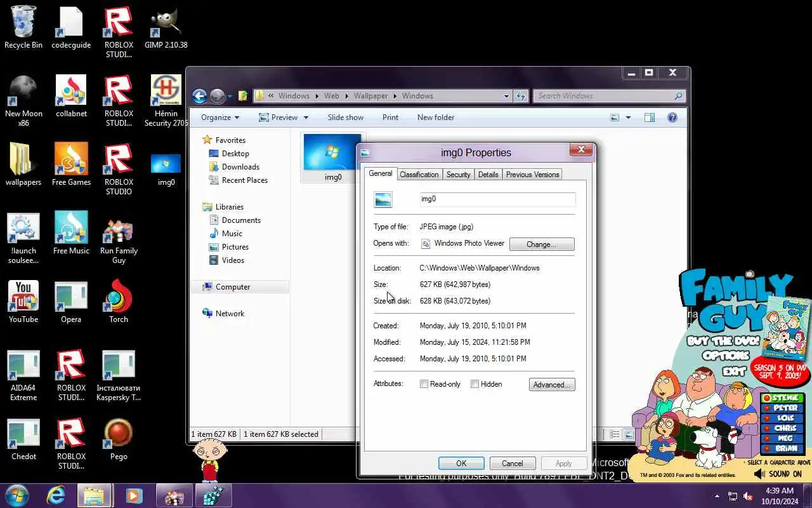The width and height of the screenshot is (812, 508).
Task: Select CHRIS character in Family Guy widget
Action: pos(782,429)
